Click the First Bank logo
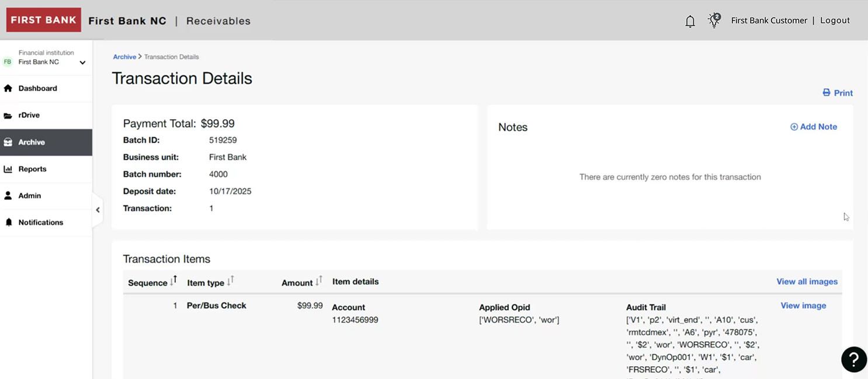Image resolution: width=868 pixels, height=379 pixels. pyautogui.click(x=44, y=20)
